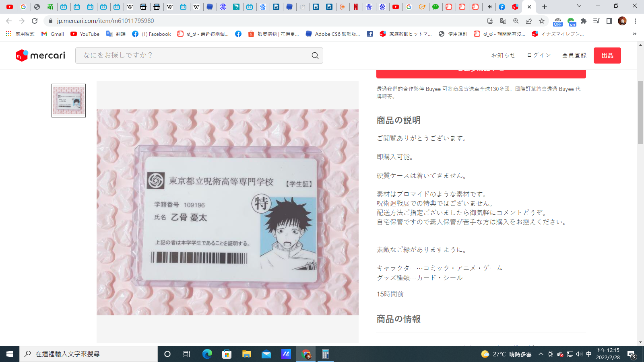Click the Chrome icon in taskbar

[x=306, y=354]
